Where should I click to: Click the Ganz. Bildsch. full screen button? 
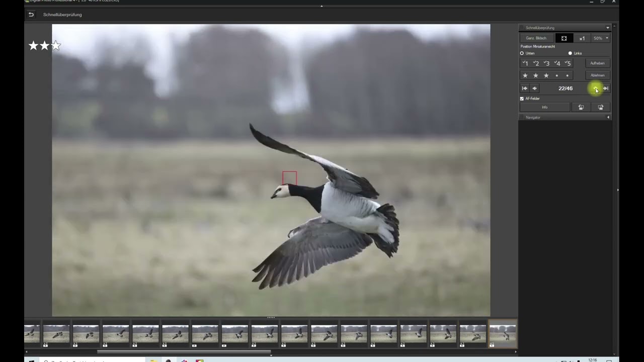click(536, 38)
